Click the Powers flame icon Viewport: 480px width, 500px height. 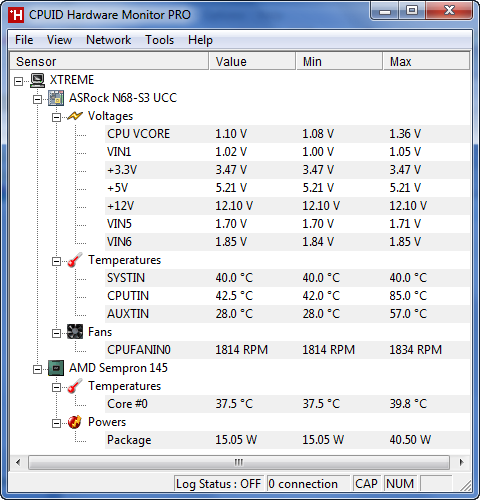coord(75,422)
